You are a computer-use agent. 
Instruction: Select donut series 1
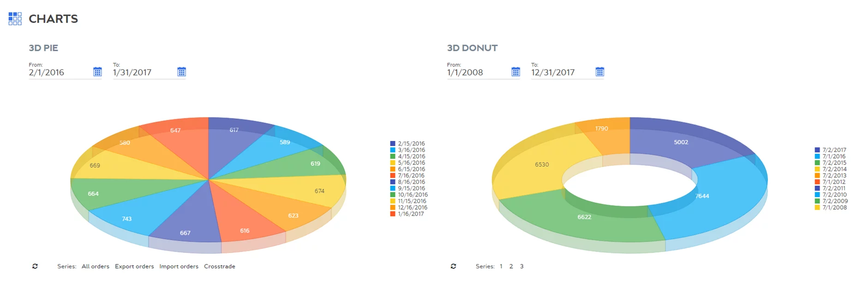click(x=501, y=266)
